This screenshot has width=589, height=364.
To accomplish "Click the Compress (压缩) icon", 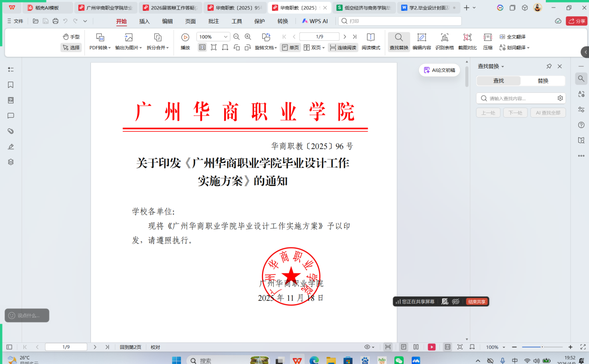I will [488, 38].
